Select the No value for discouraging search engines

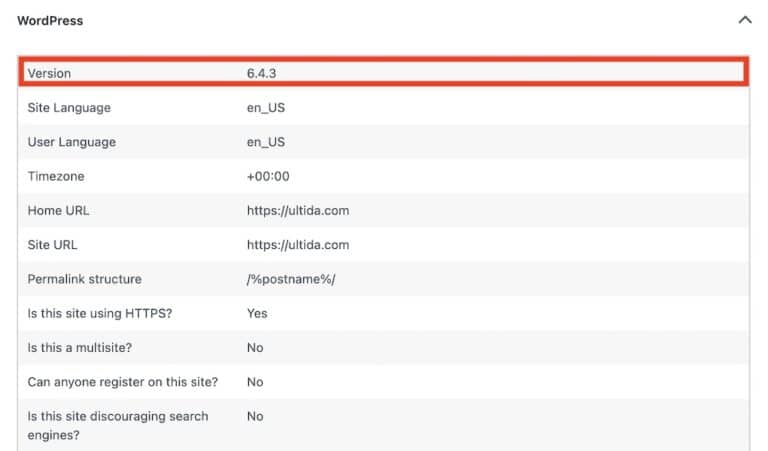point(255,416)
